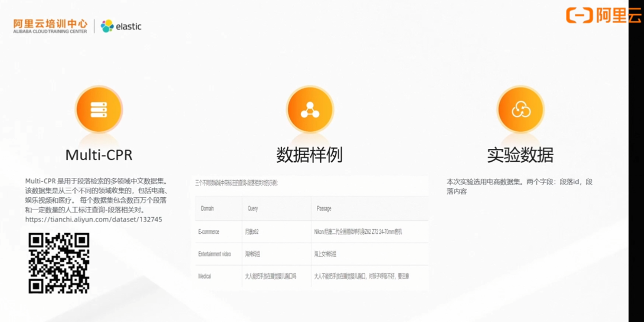Click the Medical domain cell
Screen dimensions: 644x322
click(205, 276)
